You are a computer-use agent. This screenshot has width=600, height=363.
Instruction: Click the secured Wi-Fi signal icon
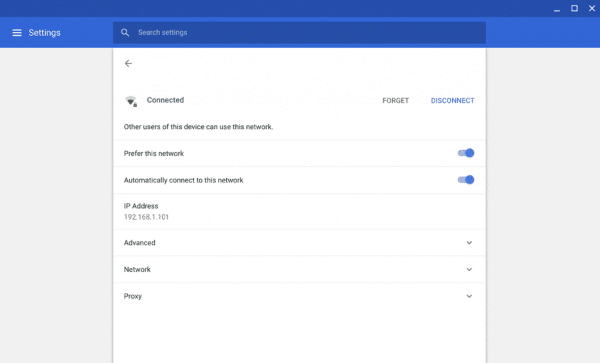pyautogui.click(x=131, y=101)
